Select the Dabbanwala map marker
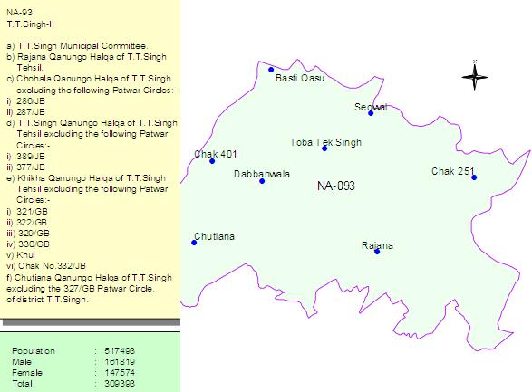The image size is (532, 392). tap(262, 181)
